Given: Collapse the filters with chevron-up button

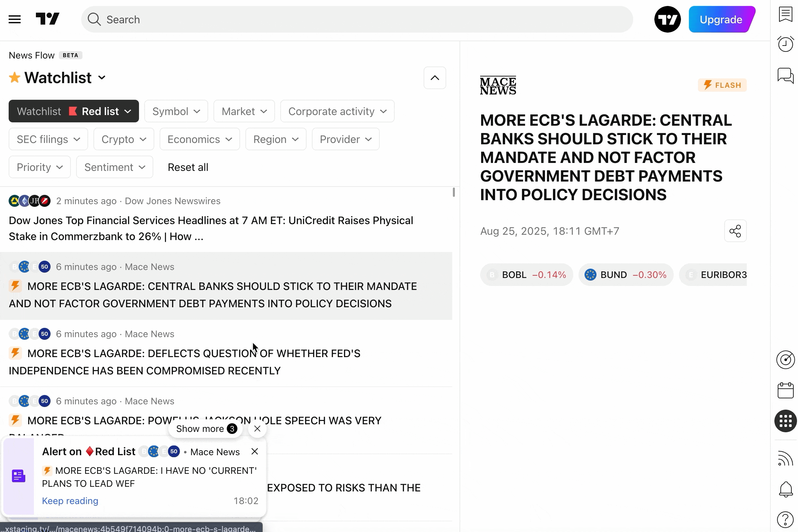Looking at the screenshot, I should (x=435, y=78).
